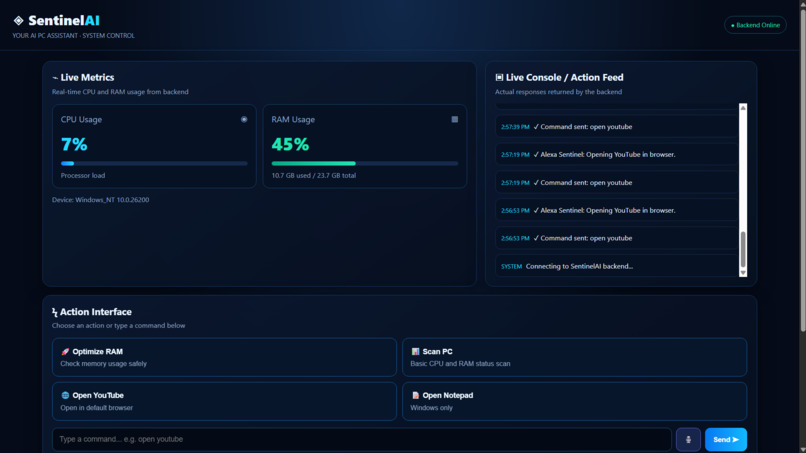Click the Live Metrics pulse icon

coord(55,78)
